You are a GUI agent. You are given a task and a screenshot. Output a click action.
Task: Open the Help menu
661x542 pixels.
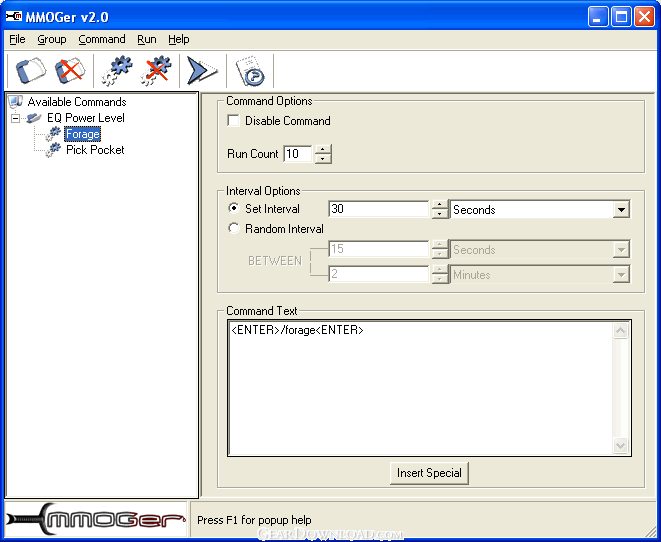179,39
